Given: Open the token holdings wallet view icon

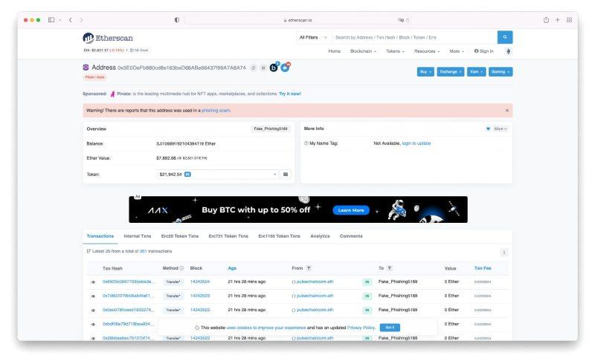Looking at the screenshot, I should 286,175.
